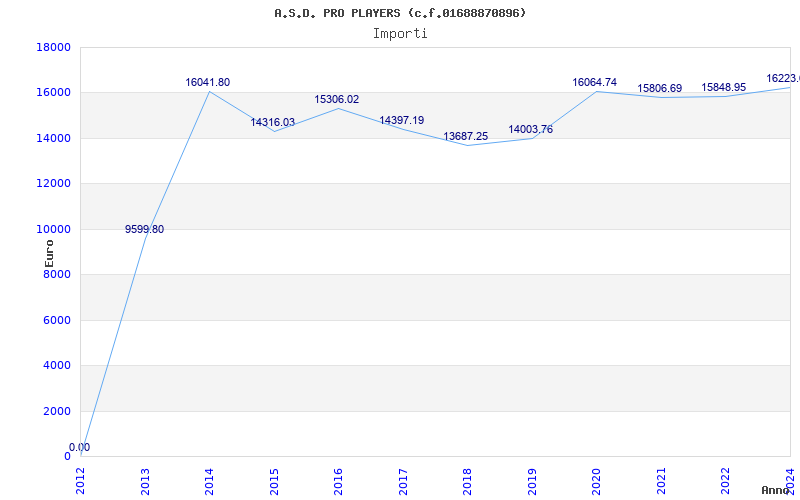The image size is (800, 500).
Task: Select the cut-off 16223 data label
Action: click(783, 79)
